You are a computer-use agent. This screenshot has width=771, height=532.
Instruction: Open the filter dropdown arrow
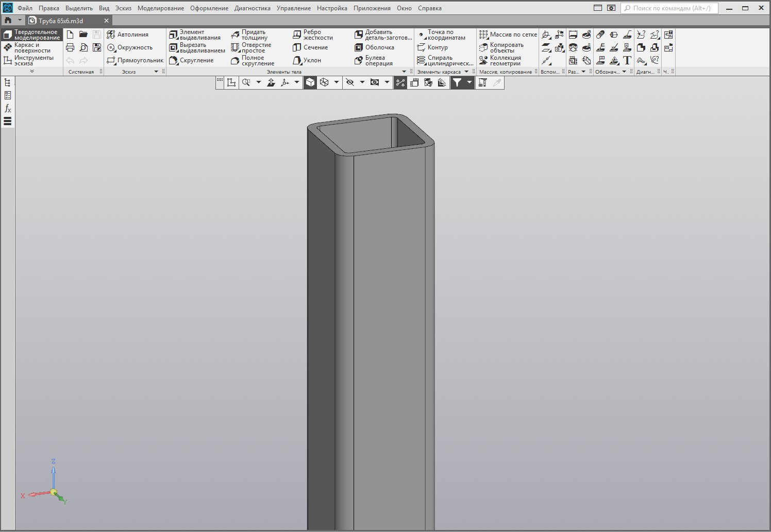click(x=469, y=82)
